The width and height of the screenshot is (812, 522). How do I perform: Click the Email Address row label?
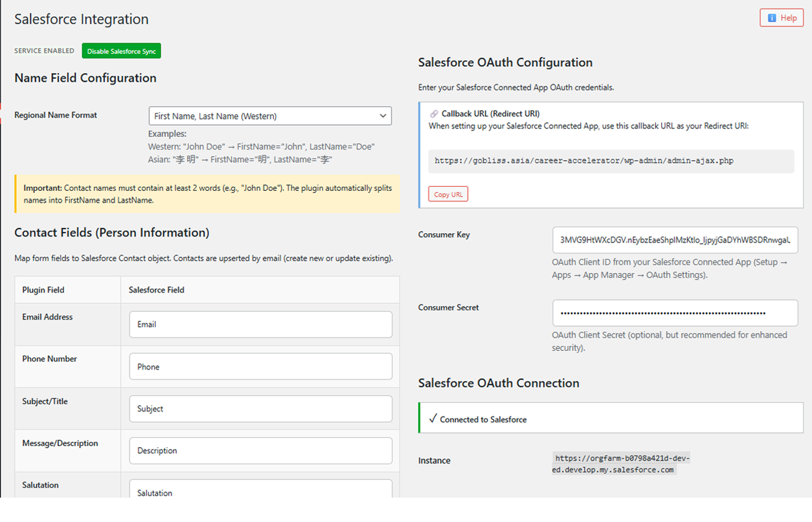click(48, 317)
